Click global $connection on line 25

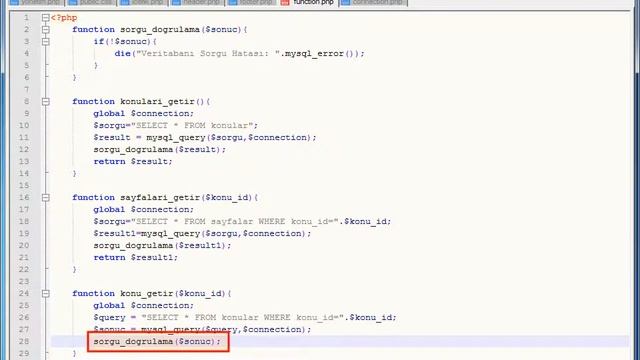[x=144, y=305]
